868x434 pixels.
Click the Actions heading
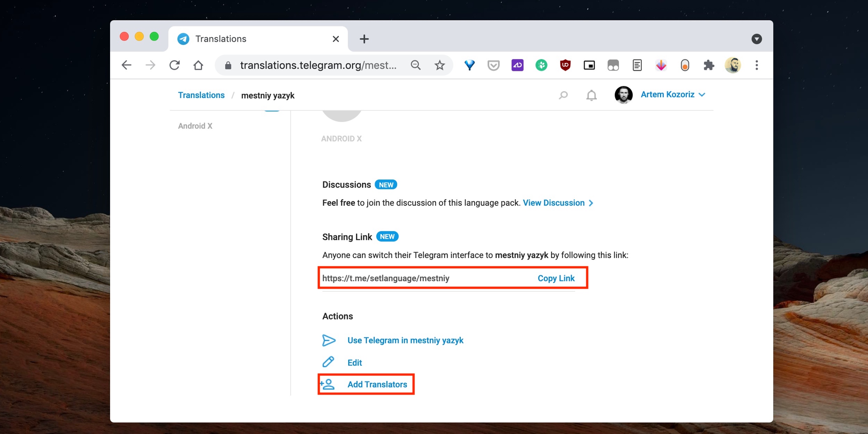click(337, 316)
